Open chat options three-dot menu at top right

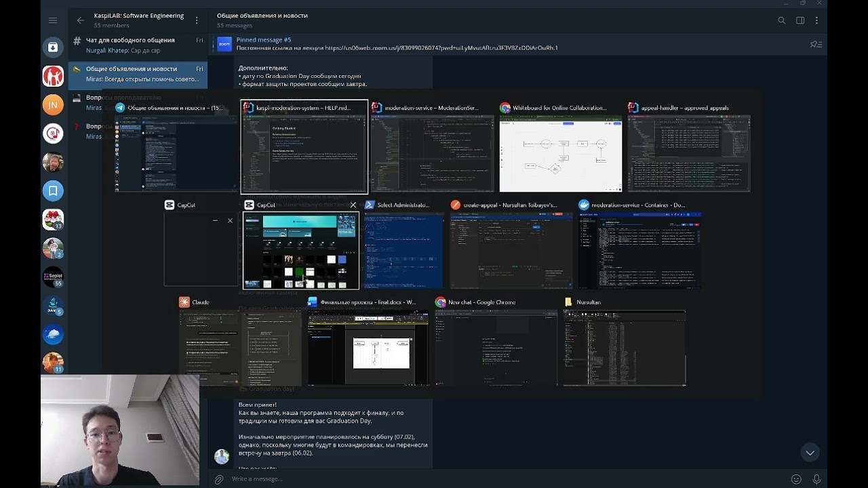pos(816,20)
